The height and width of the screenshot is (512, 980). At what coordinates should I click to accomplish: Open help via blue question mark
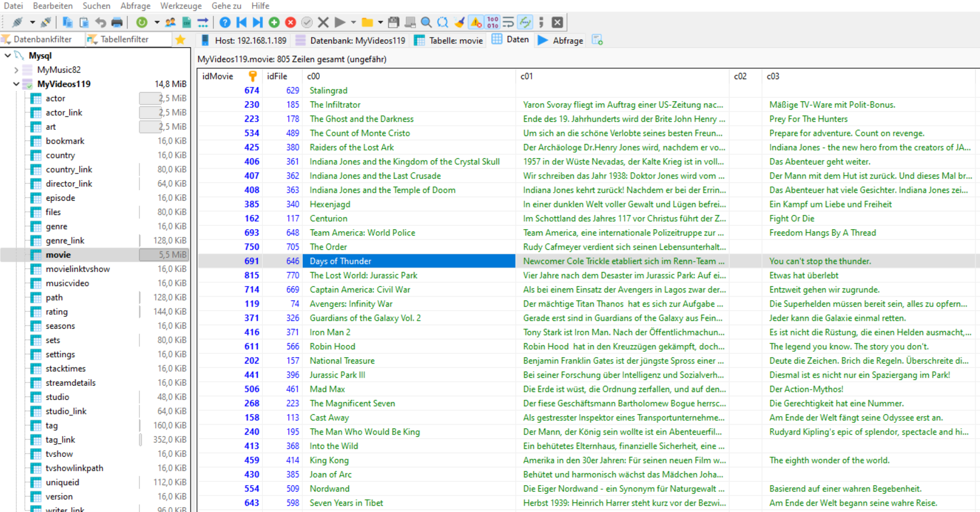click(x=225, y=22)
